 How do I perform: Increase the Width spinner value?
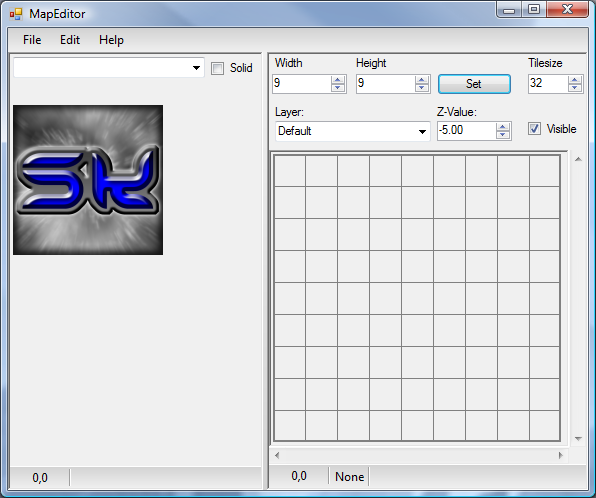pyautogui.click(x=338, y=80)
